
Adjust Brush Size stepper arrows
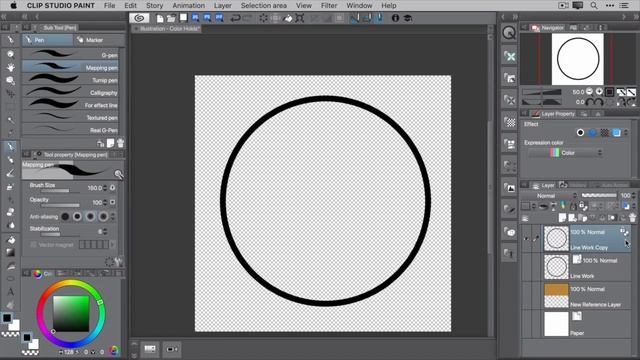(x=105, y=188)
